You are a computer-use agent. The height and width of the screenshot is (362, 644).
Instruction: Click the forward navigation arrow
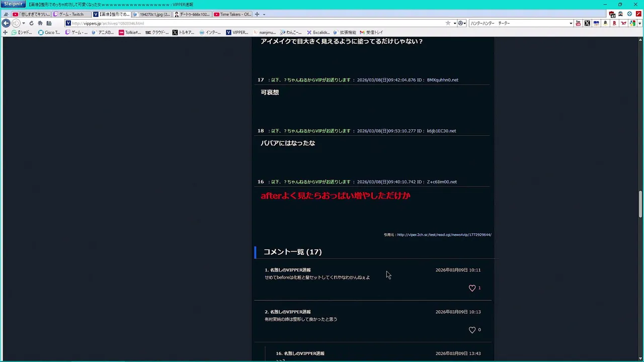coord(16,23)
